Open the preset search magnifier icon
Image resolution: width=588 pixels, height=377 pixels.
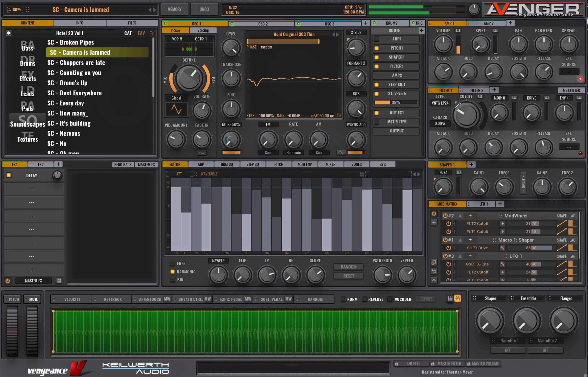[151, 33]
